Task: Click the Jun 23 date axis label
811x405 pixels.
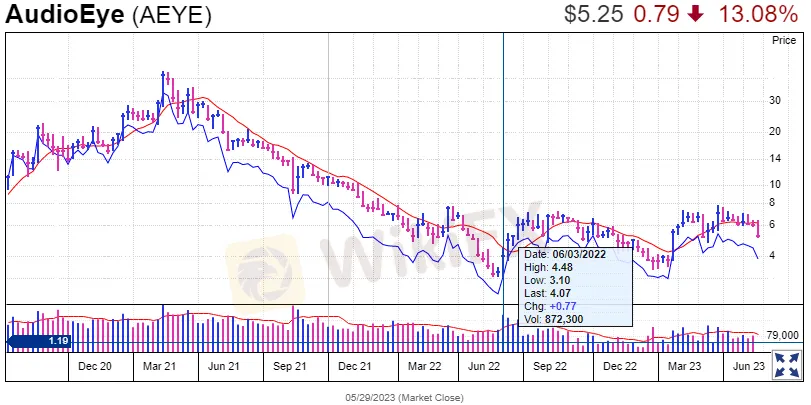Action: click(748, 366)
